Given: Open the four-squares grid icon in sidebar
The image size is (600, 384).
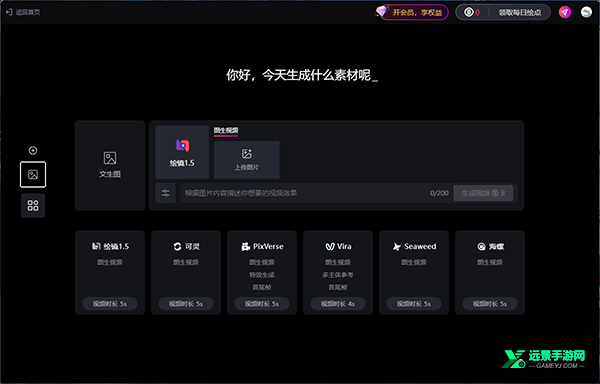Looking at the screenshot, I should pyautogui.click(x=33, y=205).
